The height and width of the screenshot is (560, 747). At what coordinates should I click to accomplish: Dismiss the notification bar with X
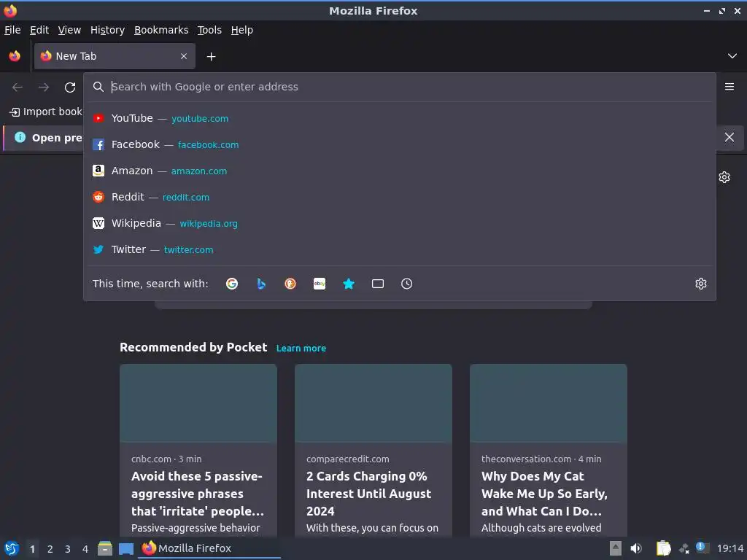[x=729, y=137]
